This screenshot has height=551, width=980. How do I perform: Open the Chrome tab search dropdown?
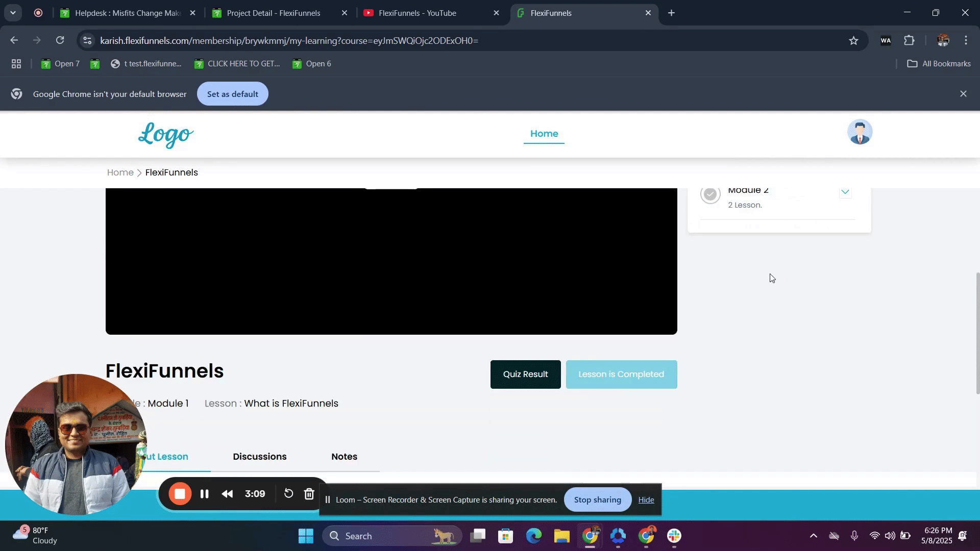tap(13, 13)
